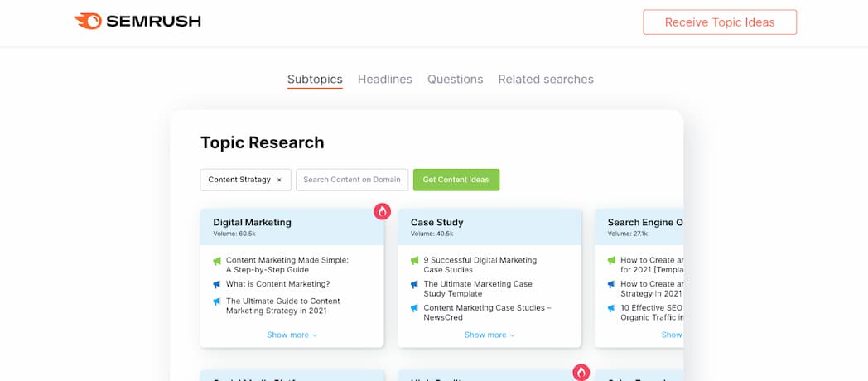Screen dimensions: 868x381
Task: Open Content Marketing Case Studies – NewsCred
Action: pyautogui.click(x=487, y=312)
